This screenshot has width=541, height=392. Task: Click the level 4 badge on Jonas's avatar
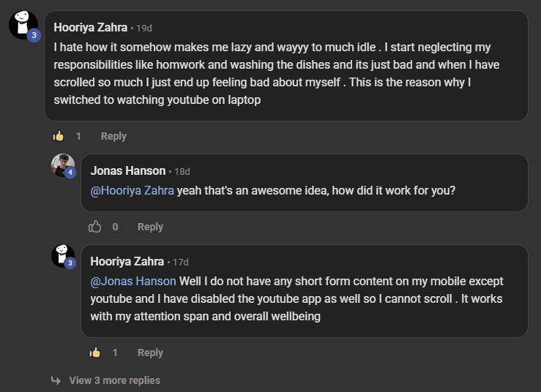coord(70,173)
